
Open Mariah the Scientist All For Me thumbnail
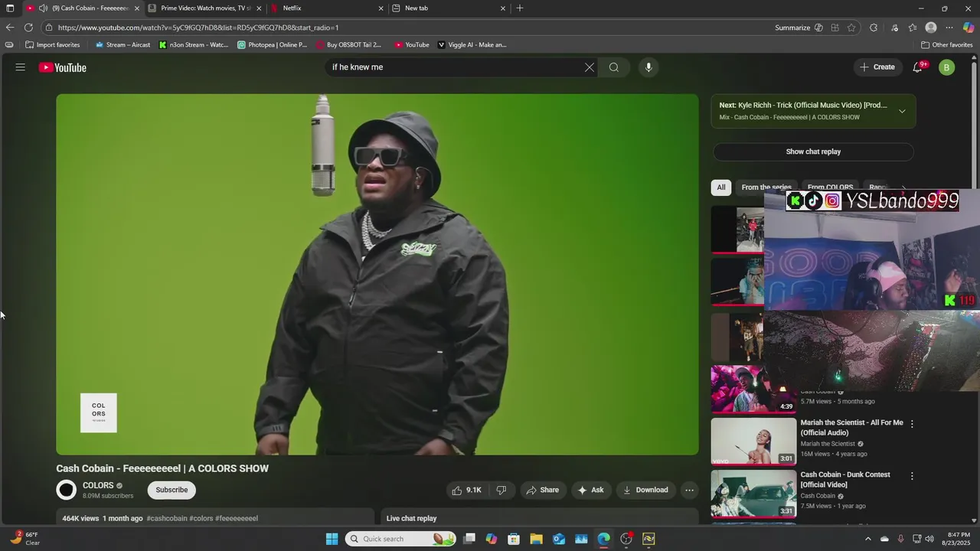pos(753,441)
